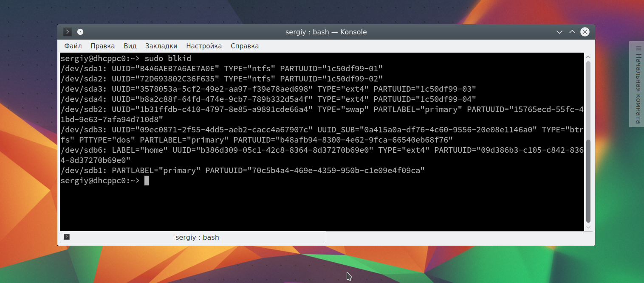
Task: Click the /dev/sda2 line
Action: pyautogui.click(x=222, y=79)
